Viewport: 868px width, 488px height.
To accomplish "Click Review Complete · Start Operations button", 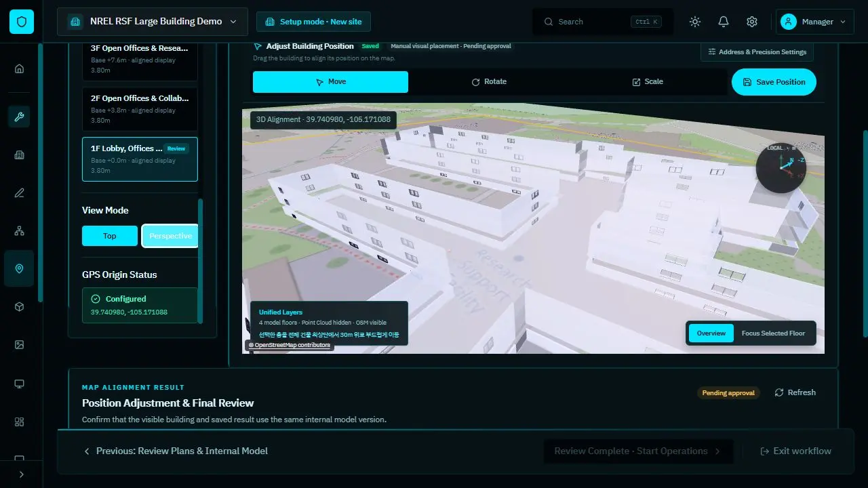I will point(638,451).
